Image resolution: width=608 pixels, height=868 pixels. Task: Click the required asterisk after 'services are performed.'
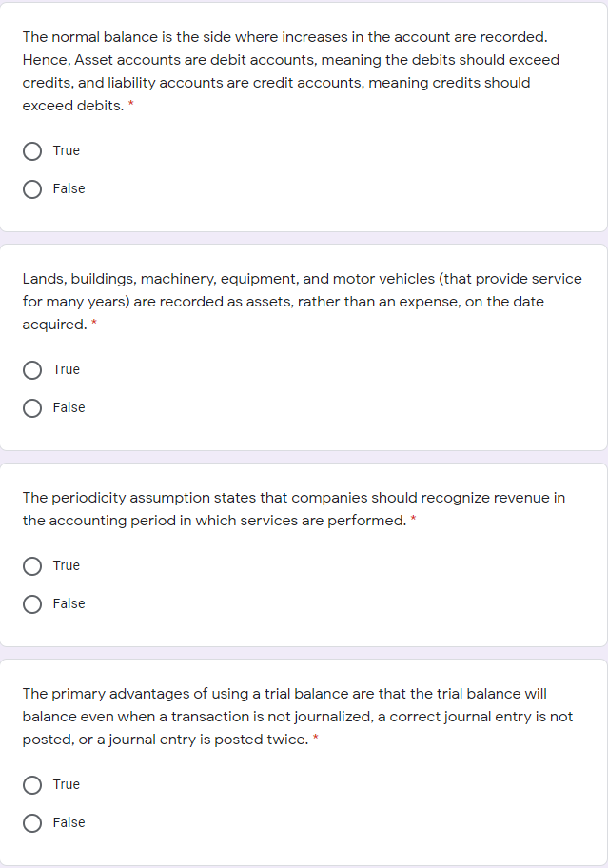414,521
